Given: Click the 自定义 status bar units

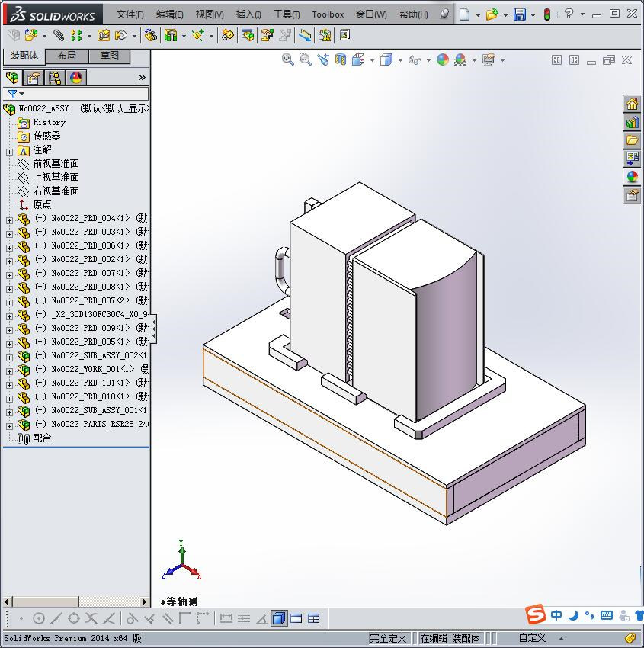Looking at the screenshot, I should [532, 637].
